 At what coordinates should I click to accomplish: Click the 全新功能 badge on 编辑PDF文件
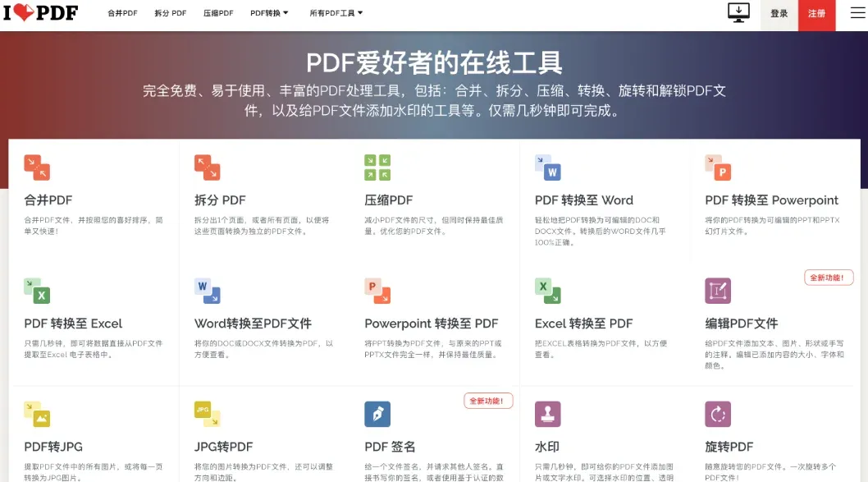click(829, 278)
